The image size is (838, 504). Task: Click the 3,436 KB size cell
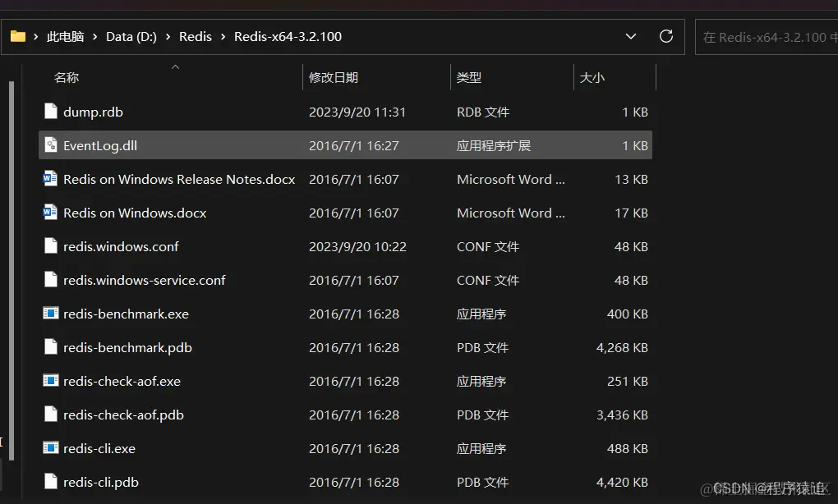point(622,415)
